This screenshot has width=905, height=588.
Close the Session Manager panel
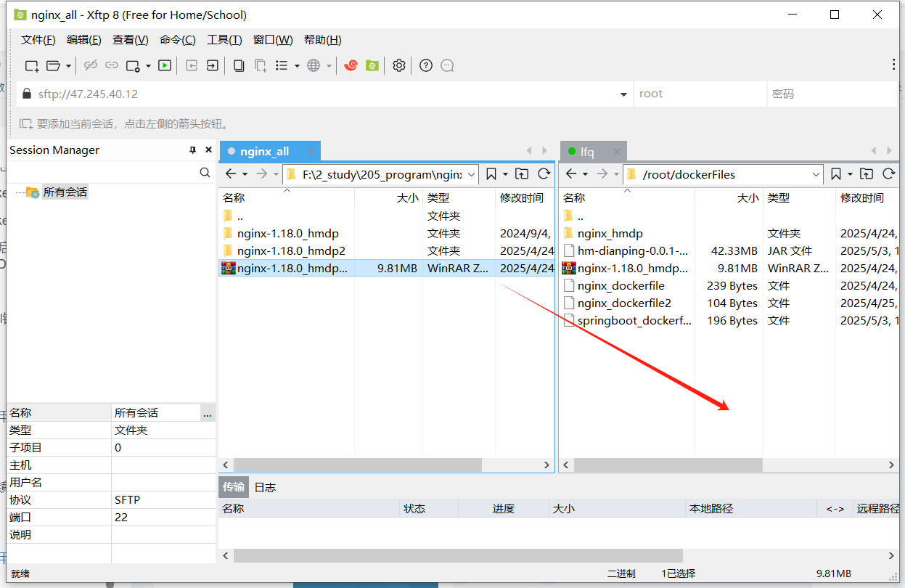209,150
